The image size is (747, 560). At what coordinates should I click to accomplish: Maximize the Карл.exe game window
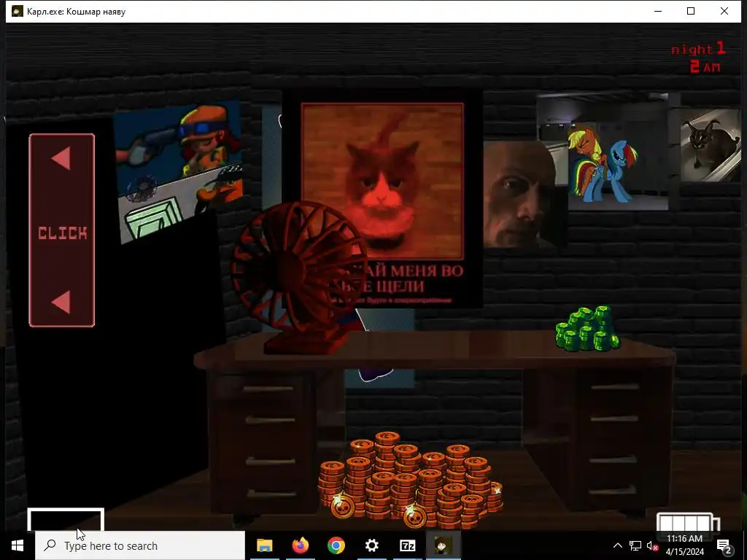click(x=691, y=11)
